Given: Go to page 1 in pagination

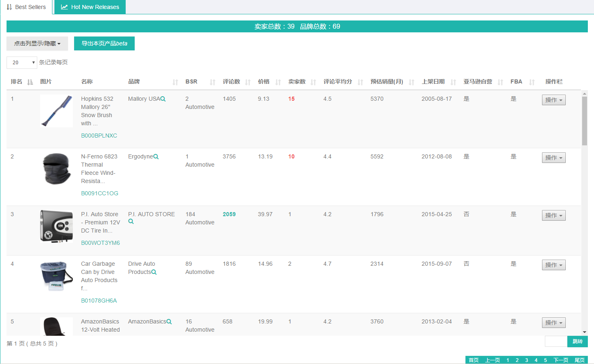Looking at the screenshot, I should (x=508, y=360).
